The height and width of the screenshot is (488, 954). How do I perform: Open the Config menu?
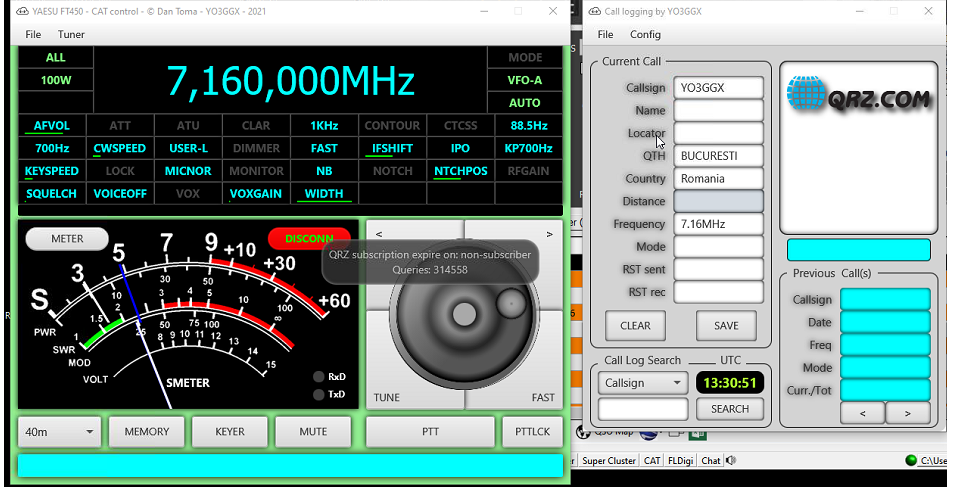(x=646, y=34)
